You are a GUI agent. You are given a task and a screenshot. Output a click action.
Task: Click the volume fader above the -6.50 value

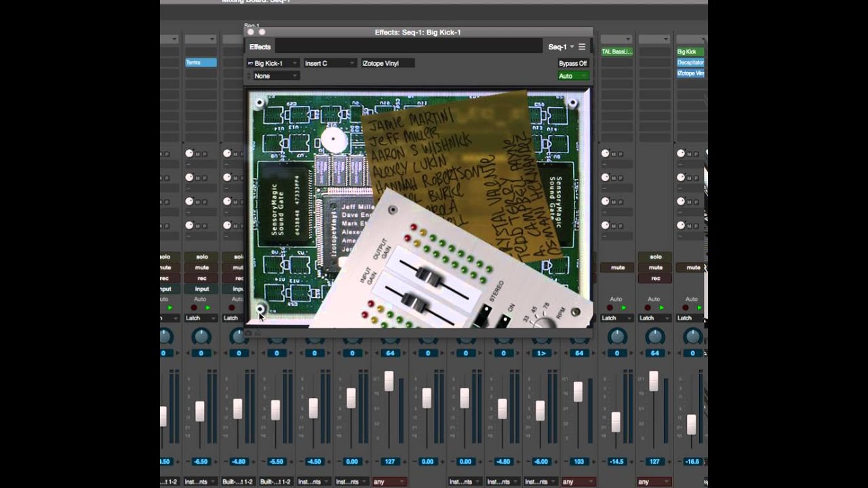point(200,411)
